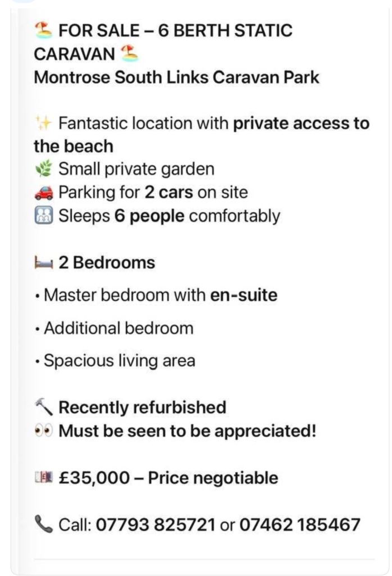Click the bold Recently refurbished text
The height and width of the screenshot is (576, 392).
(142, 407)
